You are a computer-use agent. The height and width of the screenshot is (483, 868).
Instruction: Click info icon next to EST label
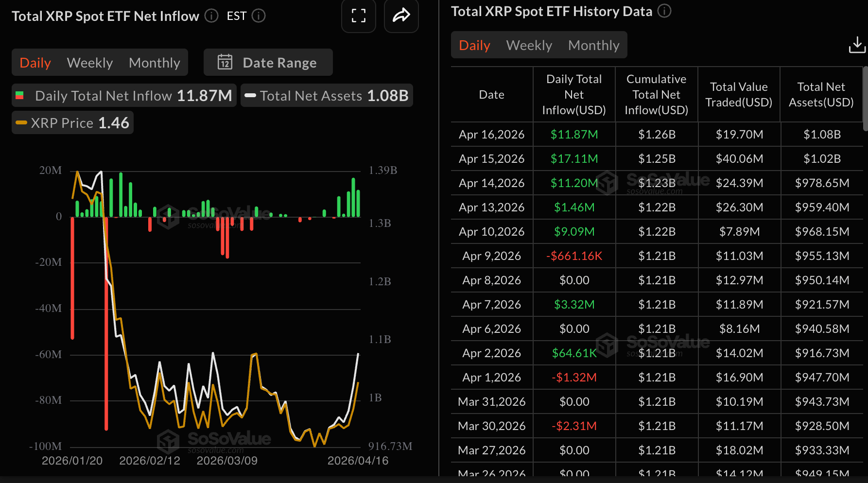pyautogui.click(x=259, y=16)
